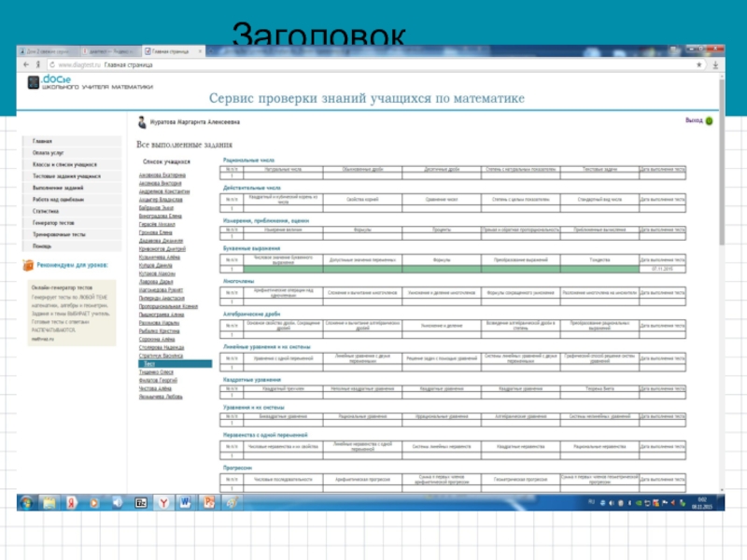Open Классы и список учащихся
The width and height of the screenshot is (747, 560).
point(72,164)
